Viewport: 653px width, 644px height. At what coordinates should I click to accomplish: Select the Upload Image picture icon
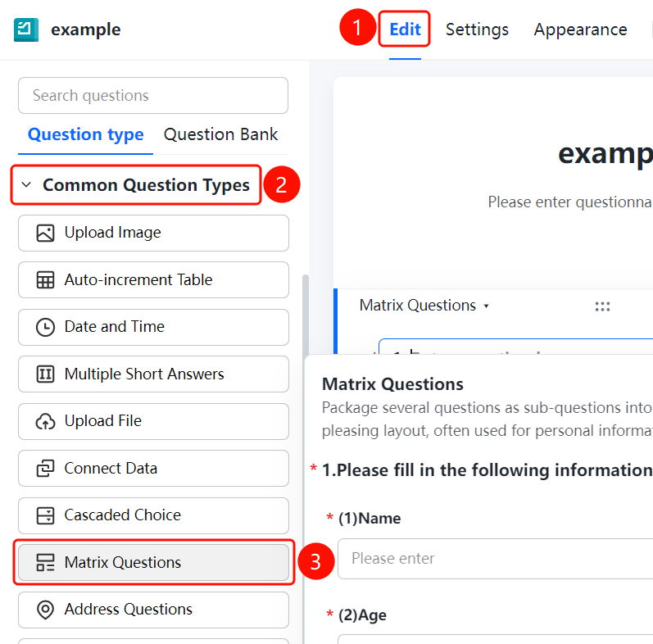[45, 233]
